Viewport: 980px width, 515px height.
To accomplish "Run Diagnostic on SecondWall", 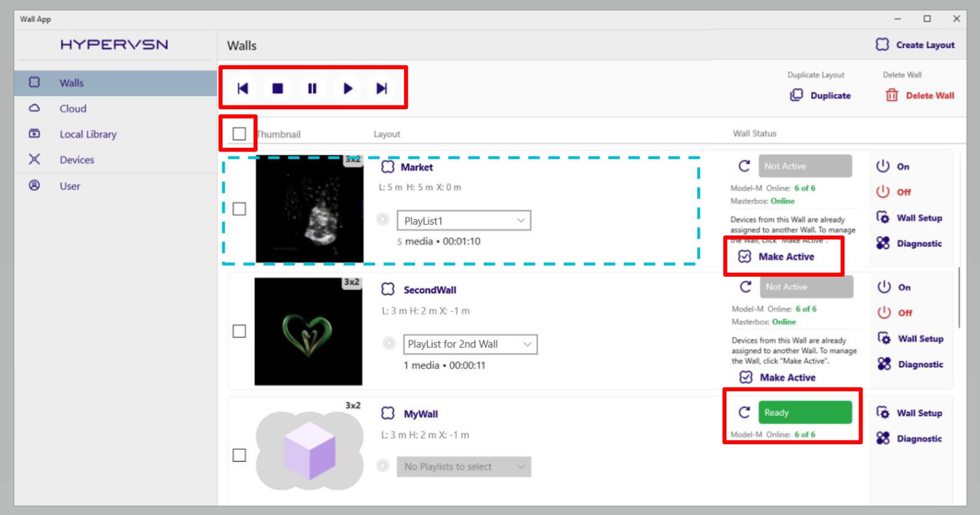I will [912, 364].
